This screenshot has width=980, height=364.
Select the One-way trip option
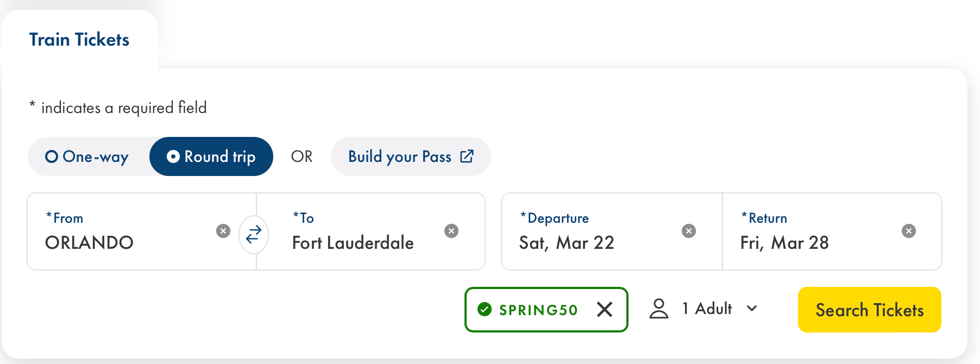(x=87, y=157)
